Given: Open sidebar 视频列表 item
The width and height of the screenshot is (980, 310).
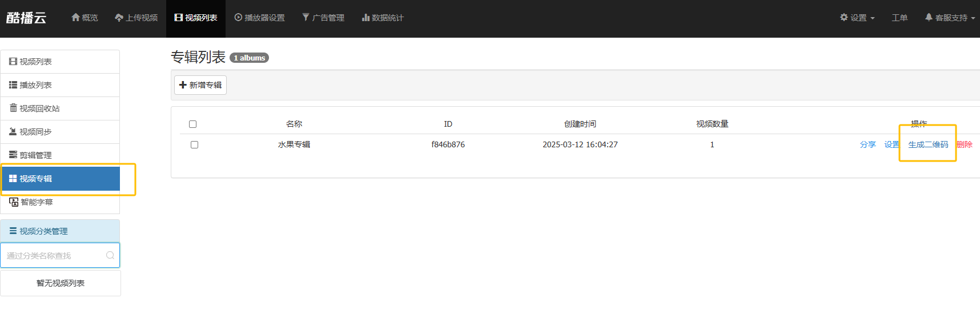Looking at the screenshot, I should click(60, 62).
